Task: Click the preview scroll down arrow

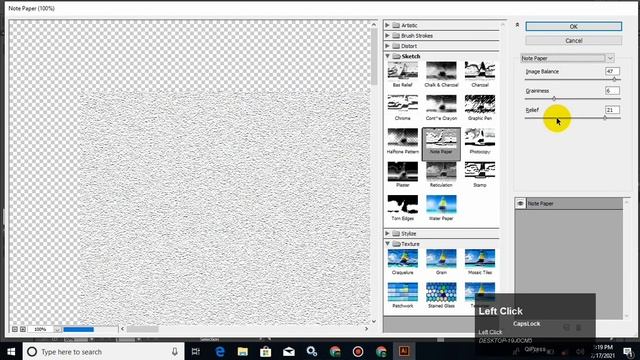Action: click(374, 321)
